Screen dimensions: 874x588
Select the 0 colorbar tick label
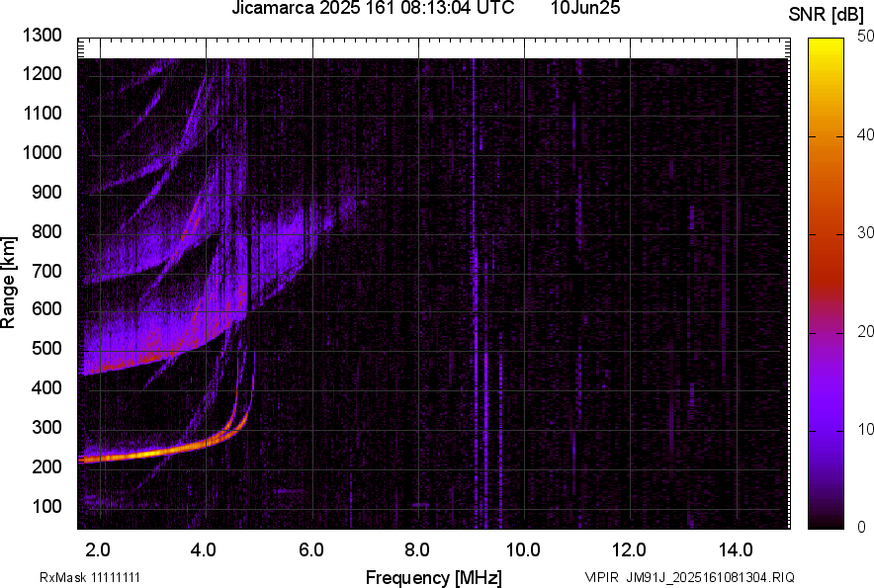tap(862, 527)
